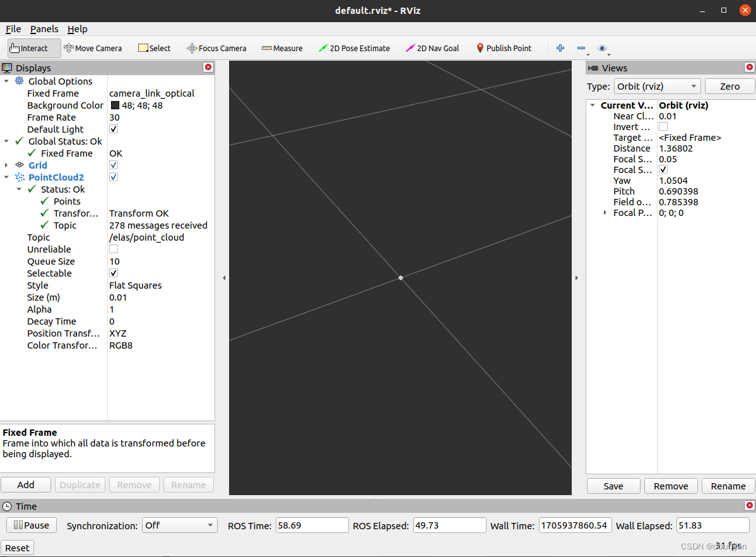Click the Global Options gear icon

tap(20, 81)
